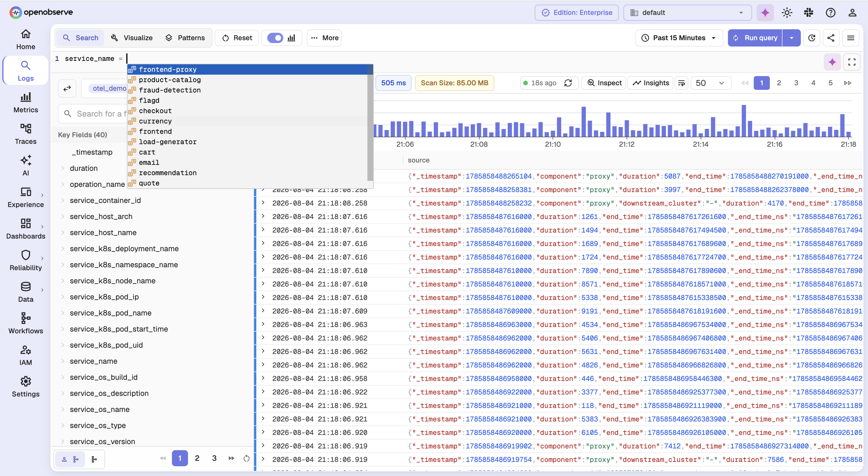Open Workflows from the sidebar
This screenshot has width=868, height=476.
click(x=26, y=324)
